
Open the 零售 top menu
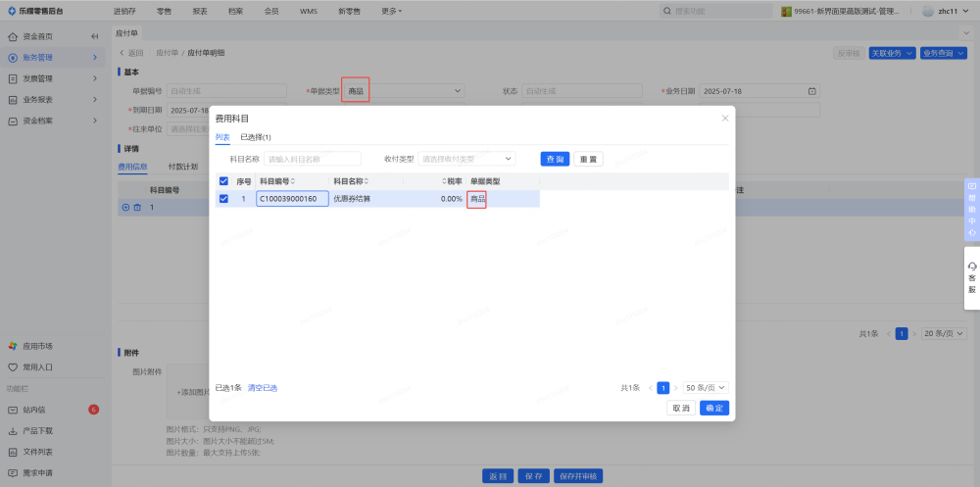pyautogui.click(x=163, y=11)
